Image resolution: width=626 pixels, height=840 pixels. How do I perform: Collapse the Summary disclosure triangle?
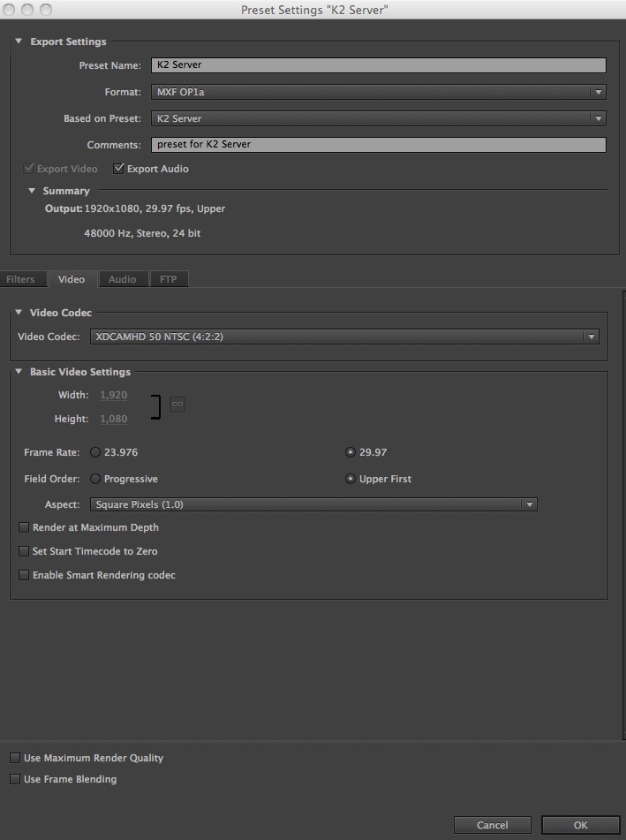pyautogui.click(x=32, y=191)
